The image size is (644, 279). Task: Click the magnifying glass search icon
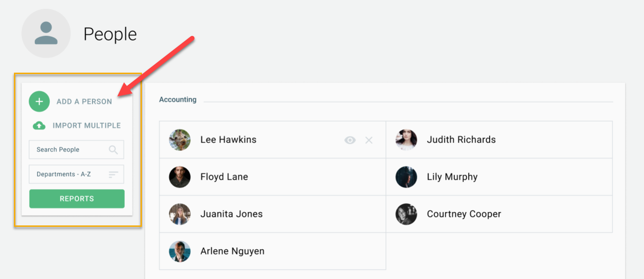[113, 150]
